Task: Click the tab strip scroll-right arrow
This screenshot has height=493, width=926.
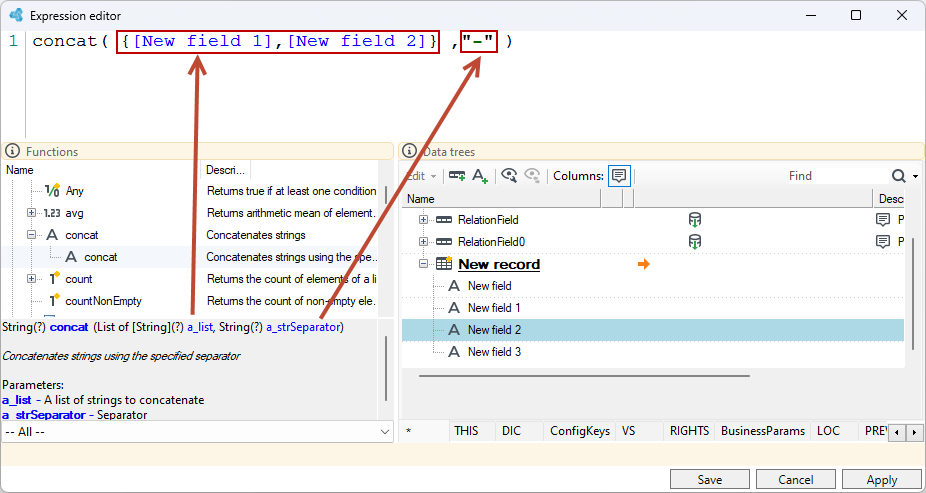Action: point(915,433)
